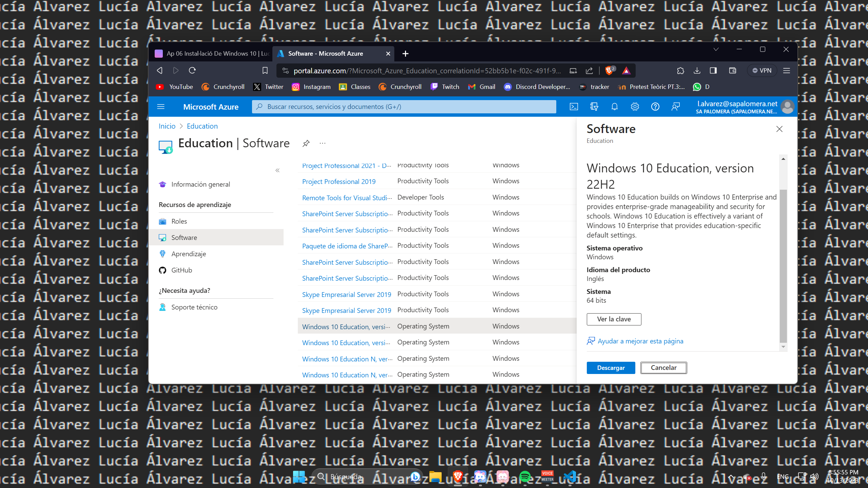Click the Azure help question mark icon

tap(655, 107)
